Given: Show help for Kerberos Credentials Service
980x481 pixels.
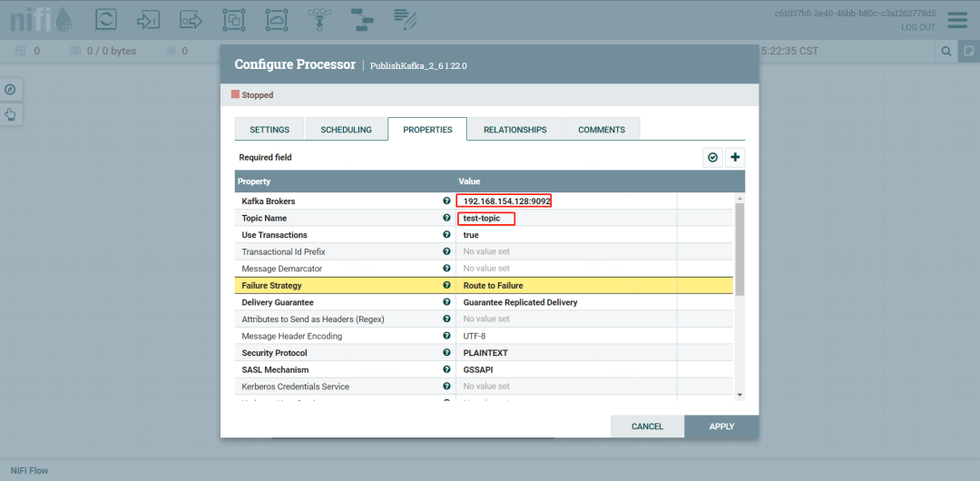Looking at the screenshot, I should pyautogui.click(x=446, y=387).
